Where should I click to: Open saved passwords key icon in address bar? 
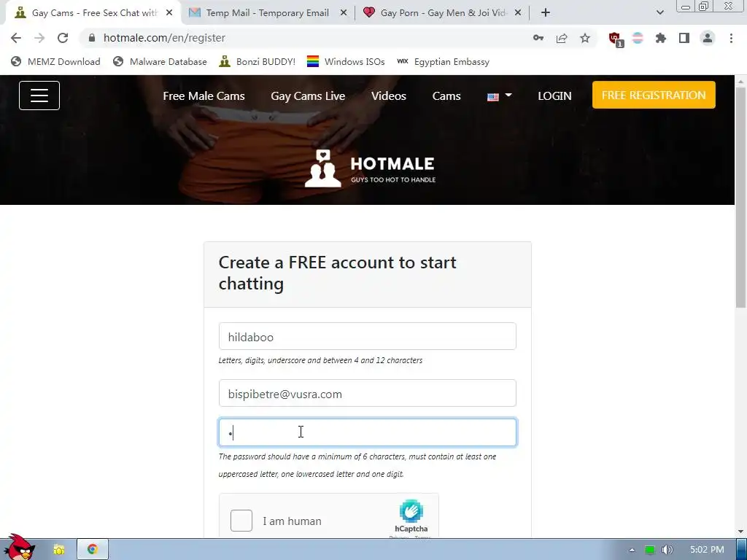click(538, 38)
